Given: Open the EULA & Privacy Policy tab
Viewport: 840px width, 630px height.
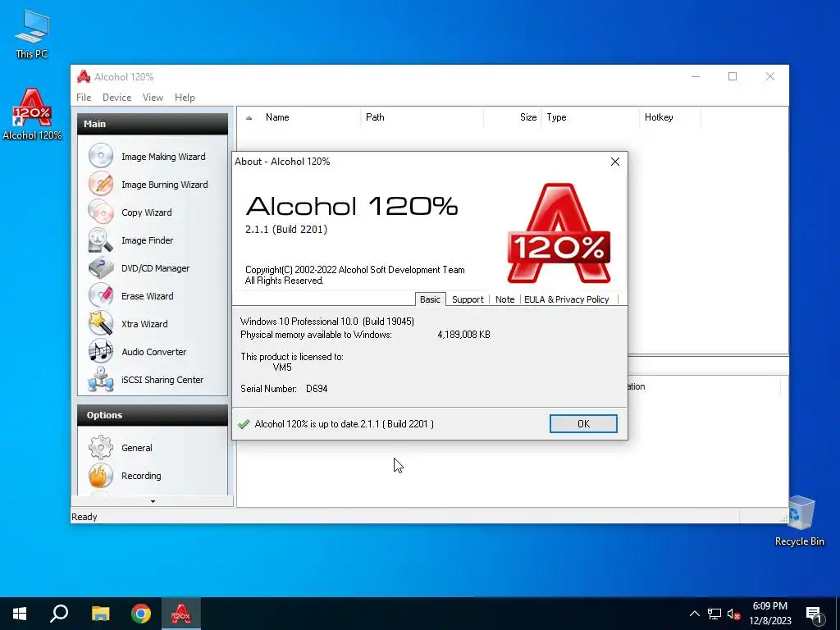Looking at the screenshot, I should pyautogui.click(x=566, y=299).
